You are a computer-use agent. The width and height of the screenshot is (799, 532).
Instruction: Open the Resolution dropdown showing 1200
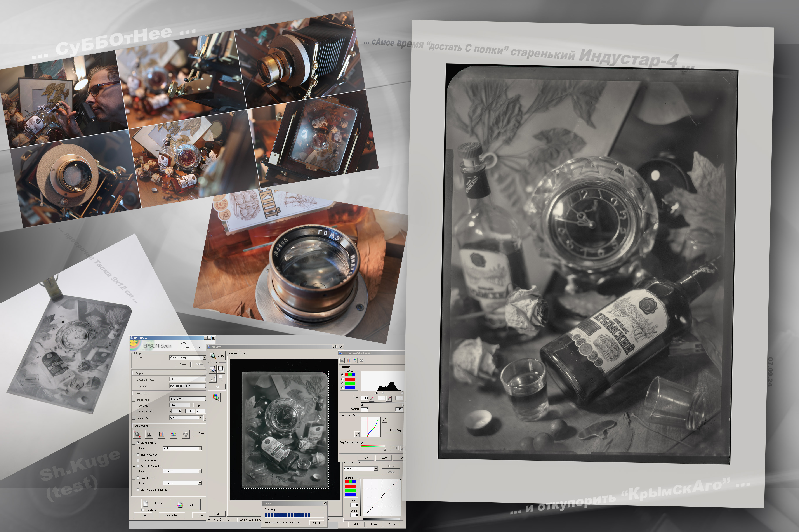coord(181,405)
